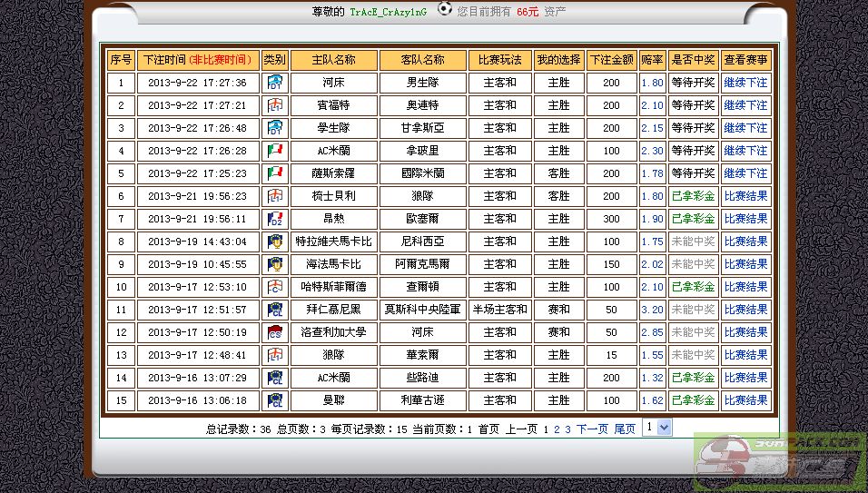Viewport: 868px width, 493px height.
Task: Click the soccer ball icon beside the username
Action: coord(444,9)
